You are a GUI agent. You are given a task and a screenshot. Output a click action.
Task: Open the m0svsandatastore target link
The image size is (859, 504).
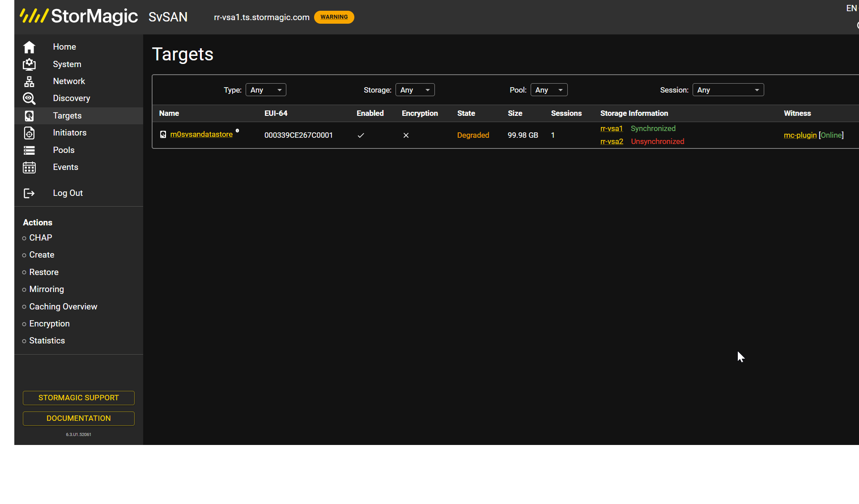click(x=201, y=135)
